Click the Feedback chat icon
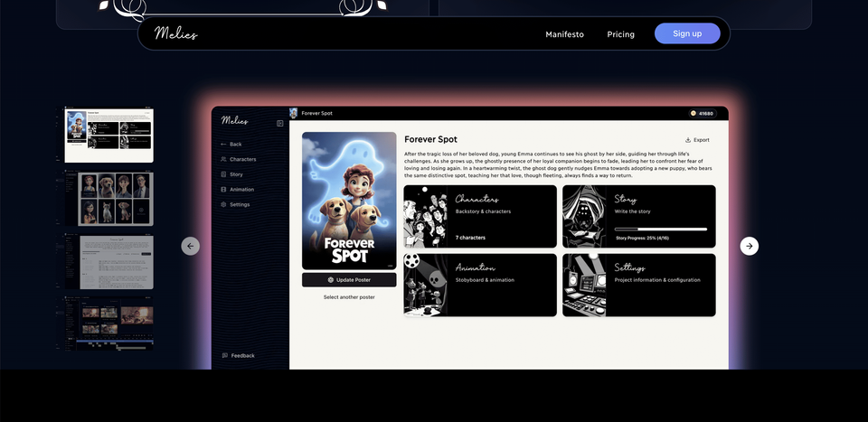Screen dimensions: 868x422 click(225, 356)
